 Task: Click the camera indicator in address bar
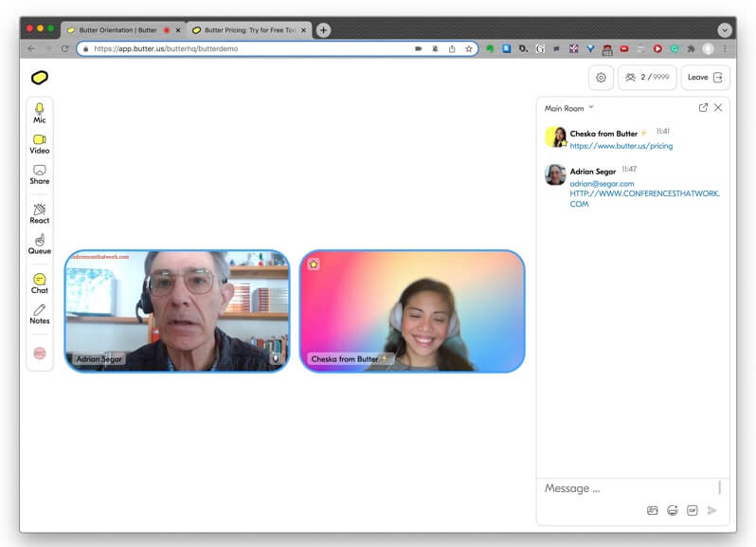click(x=419, y=48)
